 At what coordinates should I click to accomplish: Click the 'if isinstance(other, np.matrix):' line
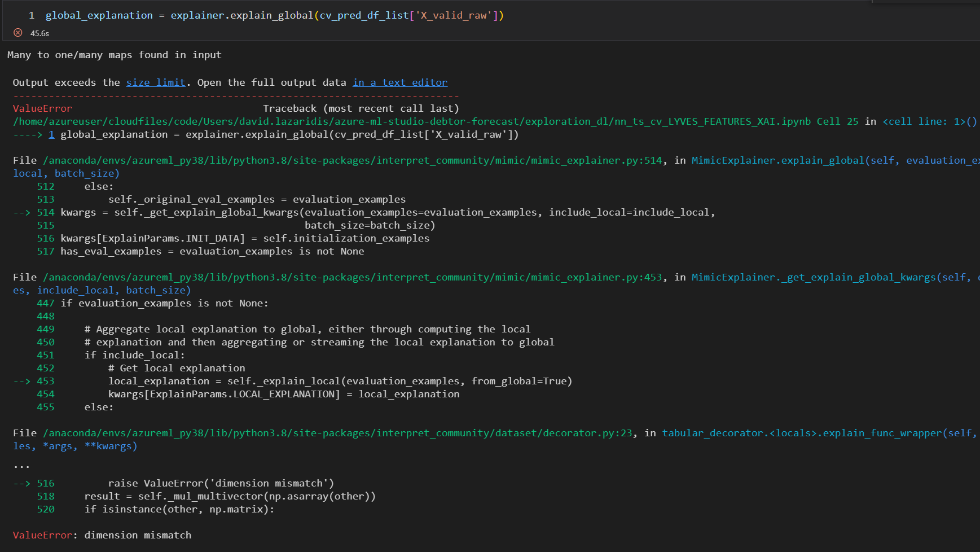tap(179, 509)
